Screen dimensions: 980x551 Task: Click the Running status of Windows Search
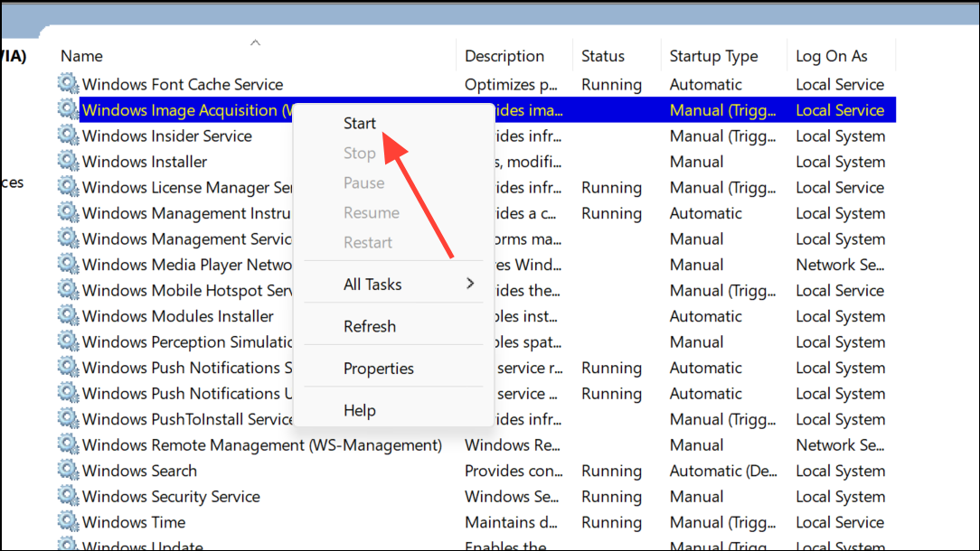611,471
